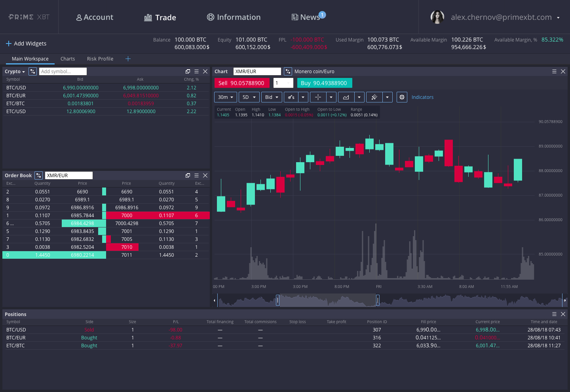Switch to Charts tab
The height and width of the screenshot is (392, 570).
point(68,59)
